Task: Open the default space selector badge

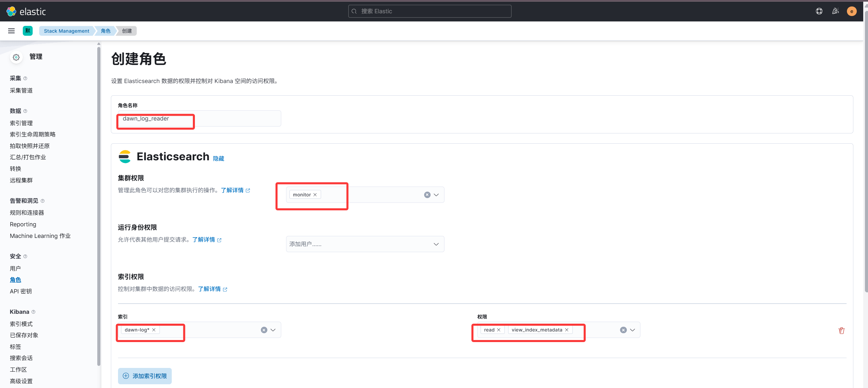Action: point(28,31)
